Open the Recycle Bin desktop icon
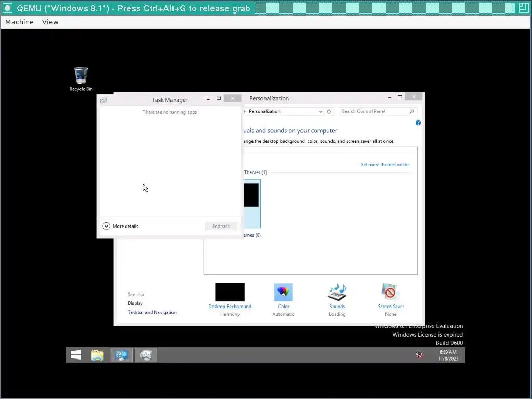Image resolution: width=532 pixels, height=399 pixels. click(81, 79)
